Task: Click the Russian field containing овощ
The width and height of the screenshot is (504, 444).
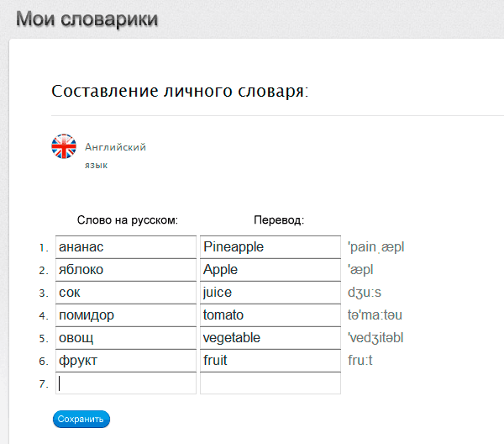Action: point(125,338)
